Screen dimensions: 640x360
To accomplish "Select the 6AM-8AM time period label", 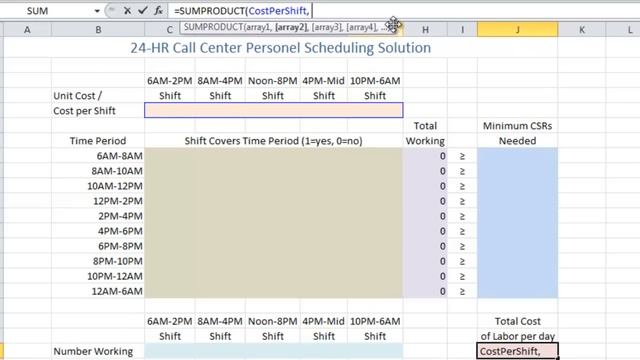I will click(120, 156).
